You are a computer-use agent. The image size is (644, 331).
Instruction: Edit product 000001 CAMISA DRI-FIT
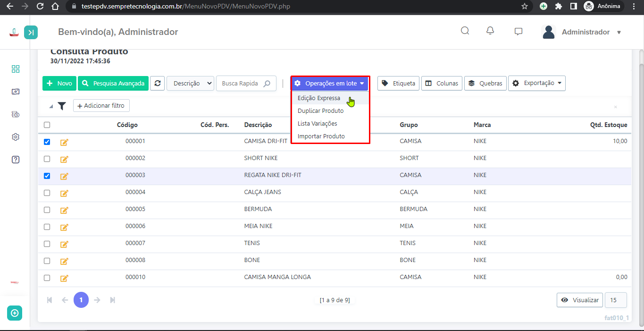coord(64,142)
